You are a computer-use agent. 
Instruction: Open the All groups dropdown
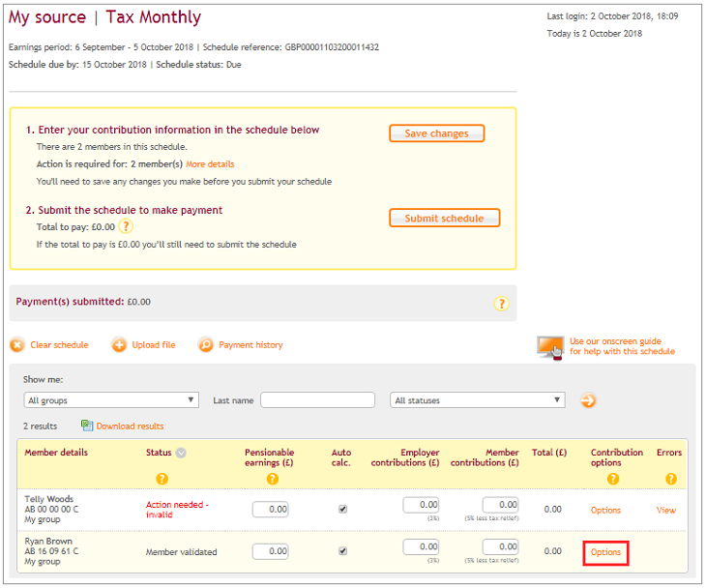(110, 400)
